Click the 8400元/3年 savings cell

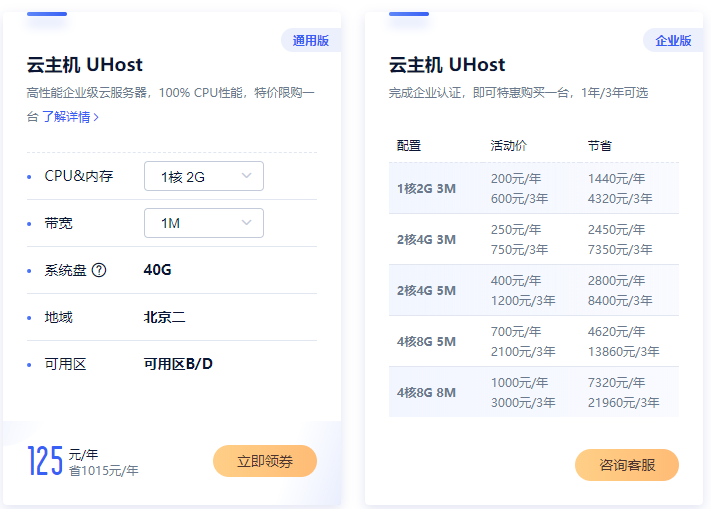coord(620,301)
